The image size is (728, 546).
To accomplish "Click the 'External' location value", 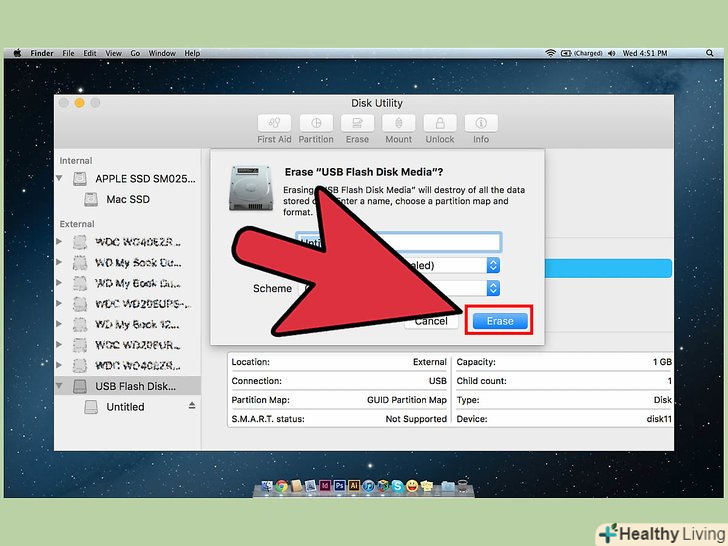I will coord(429,362).
